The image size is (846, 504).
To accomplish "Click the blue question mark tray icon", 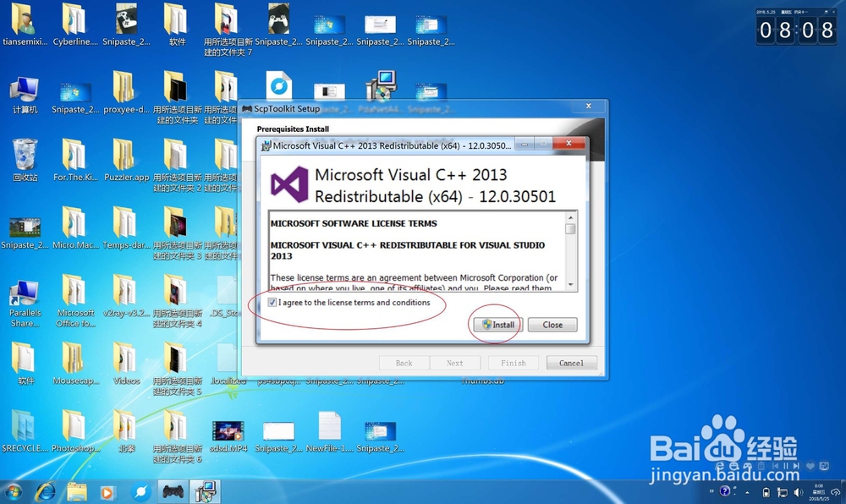I will click(725, 491).
